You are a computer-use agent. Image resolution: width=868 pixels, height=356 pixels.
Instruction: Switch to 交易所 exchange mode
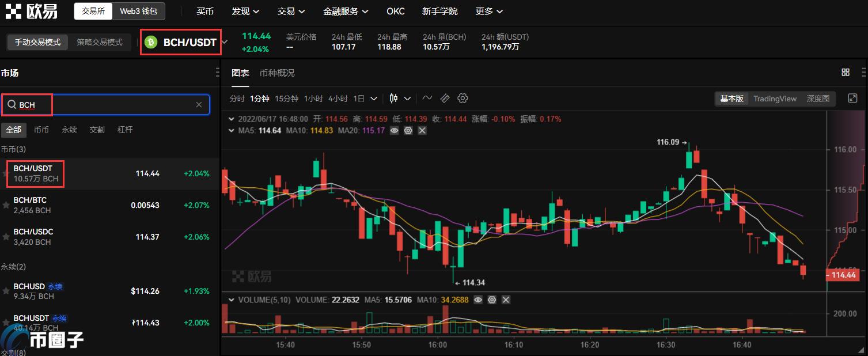(93, 11)
